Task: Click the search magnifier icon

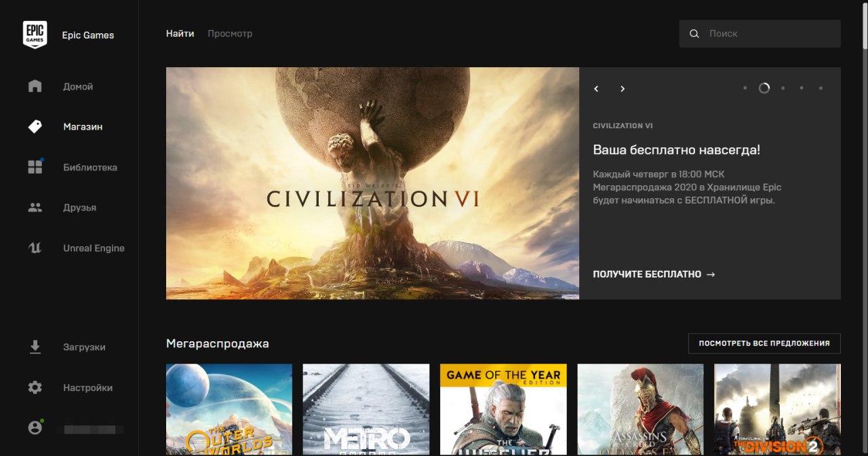Action: (x=694, y=33)
